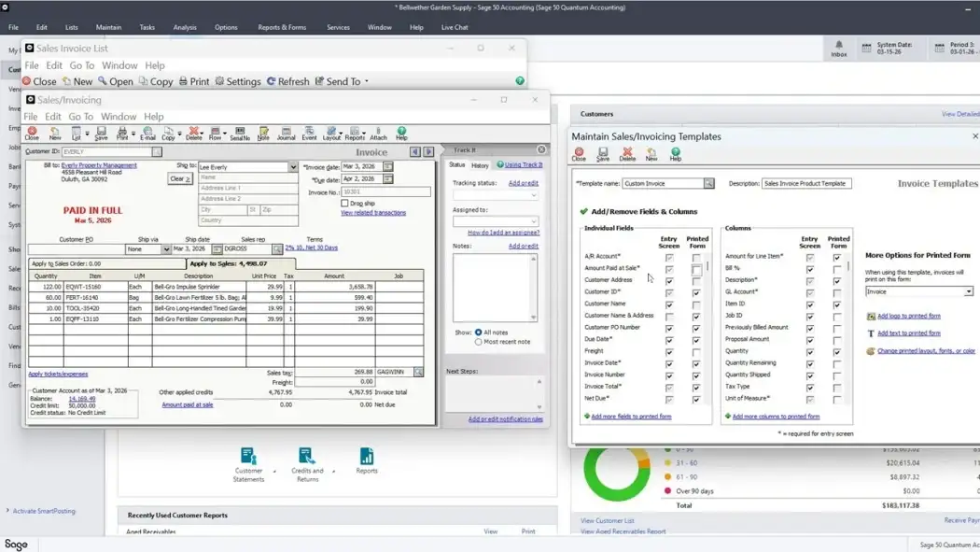Click Customer PO input field
The height and width of the screenshot is (552, 980).
point(76,248)
